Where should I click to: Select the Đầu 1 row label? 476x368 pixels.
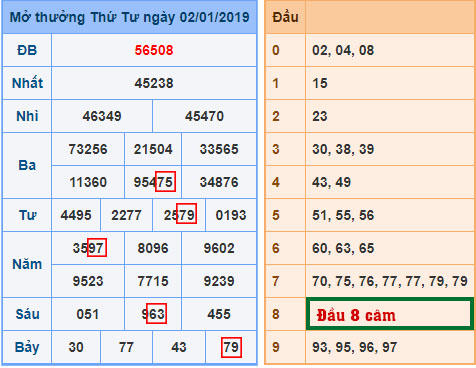coord(276,83)
